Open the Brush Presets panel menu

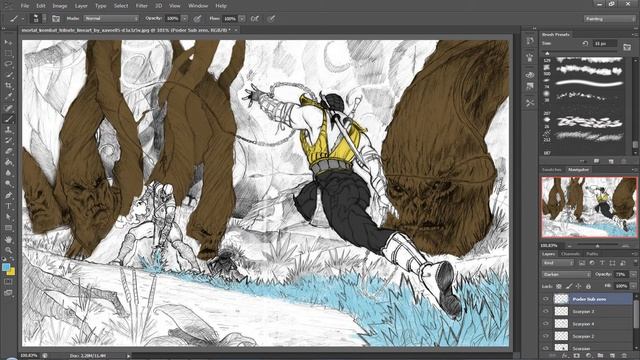tap(634, 35)
